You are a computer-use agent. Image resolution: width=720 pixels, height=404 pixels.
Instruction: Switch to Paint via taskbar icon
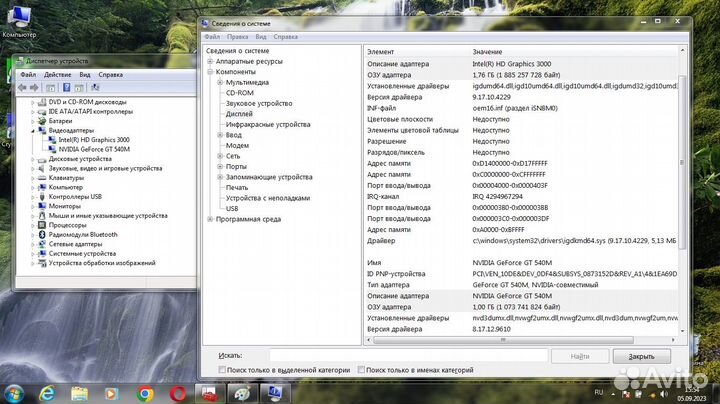click(x=242, y=394)
